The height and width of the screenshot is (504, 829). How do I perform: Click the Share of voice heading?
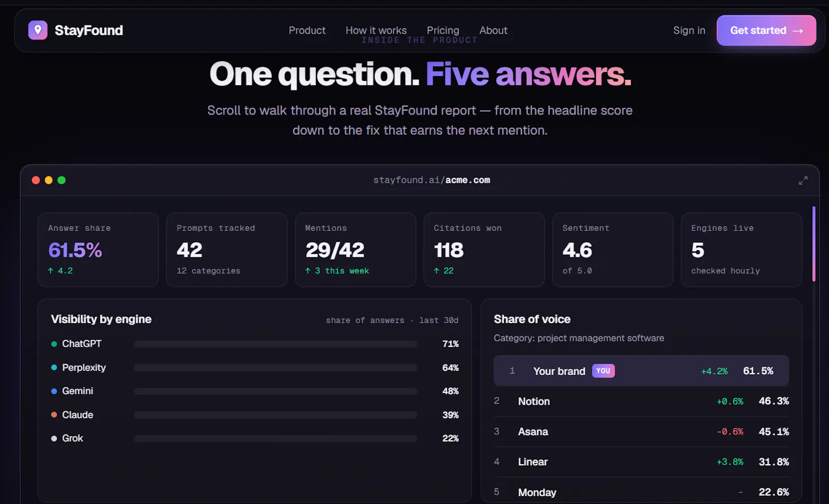click(x=532, y=319)
